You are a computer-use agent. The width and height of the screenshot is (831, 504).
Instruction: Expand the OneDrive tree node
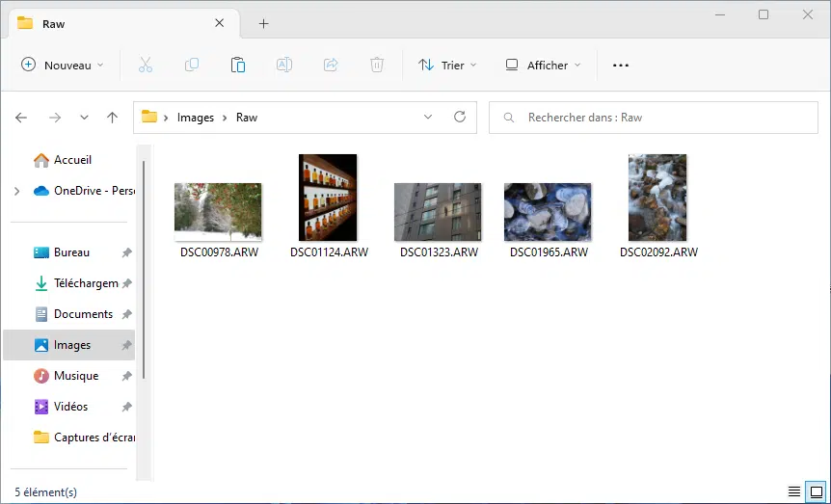tap(17, 191)
